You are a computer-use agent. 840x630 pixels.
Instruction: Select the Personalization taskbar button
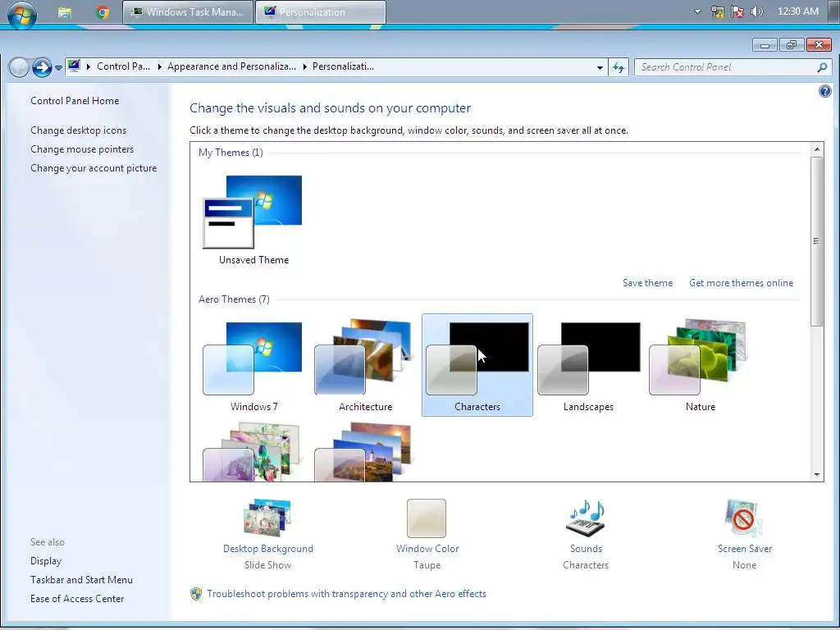321,11
